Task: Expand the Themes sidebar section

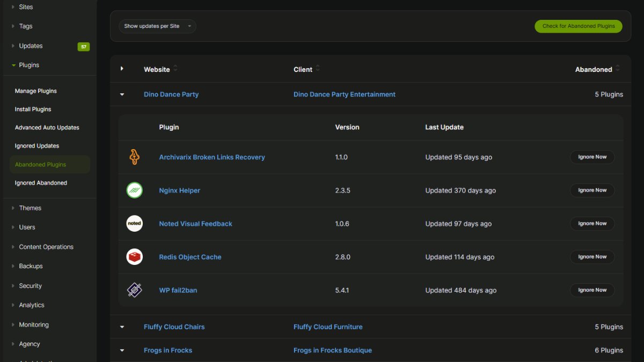Action: pos(13,208)
